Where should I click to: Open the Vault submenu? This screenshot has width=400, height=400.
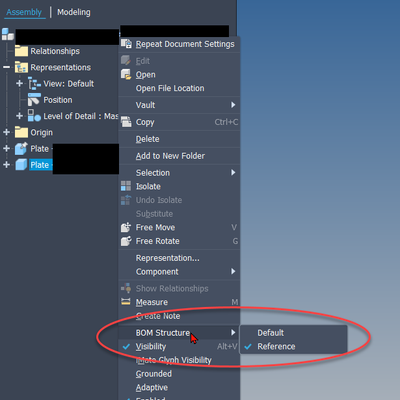tap(179, 105)
